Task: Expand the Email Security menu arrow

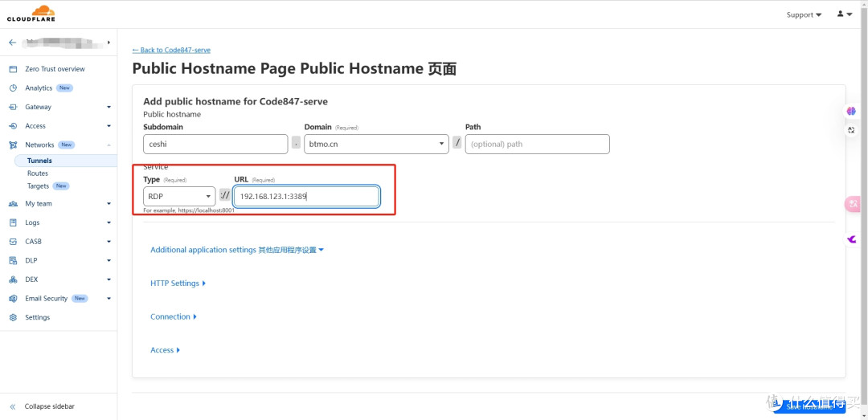Action: tap(108, 299)
